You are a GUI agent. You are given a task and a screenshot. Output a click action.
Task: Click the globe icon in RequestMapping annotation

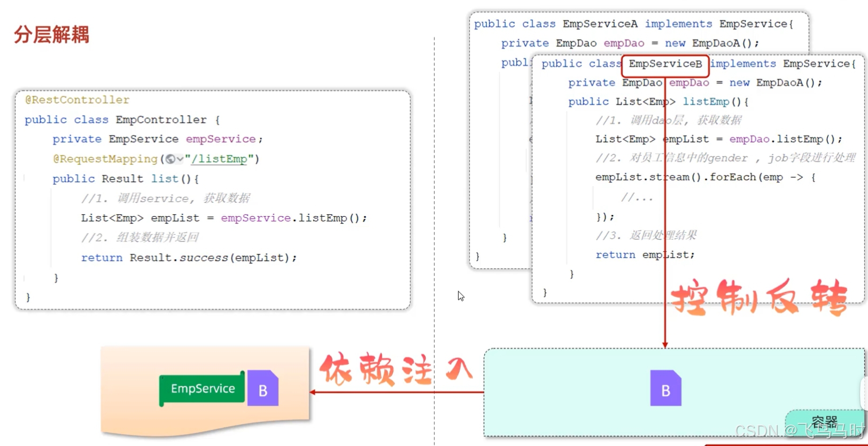(170, 159)
